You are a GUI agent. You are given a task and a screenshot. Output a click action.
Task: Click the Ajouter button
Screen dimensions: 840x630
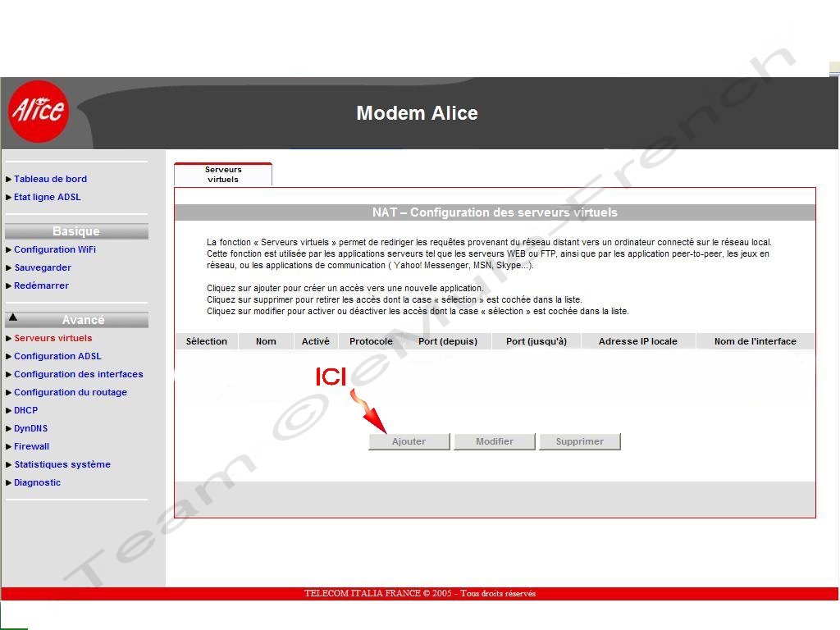pyautogui.click(x=409, y=441)
